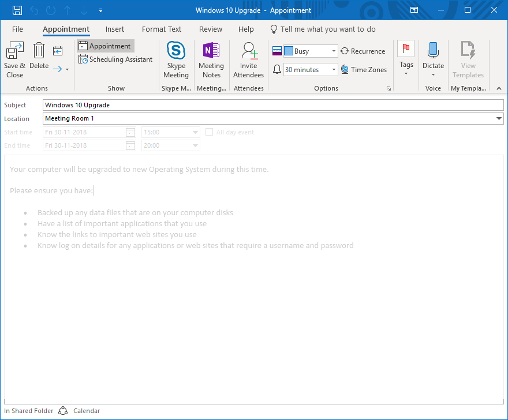Collapse the ribbon with the chevron
The width and height of the screenshot is (508, 420).
[x=499, y=88]
